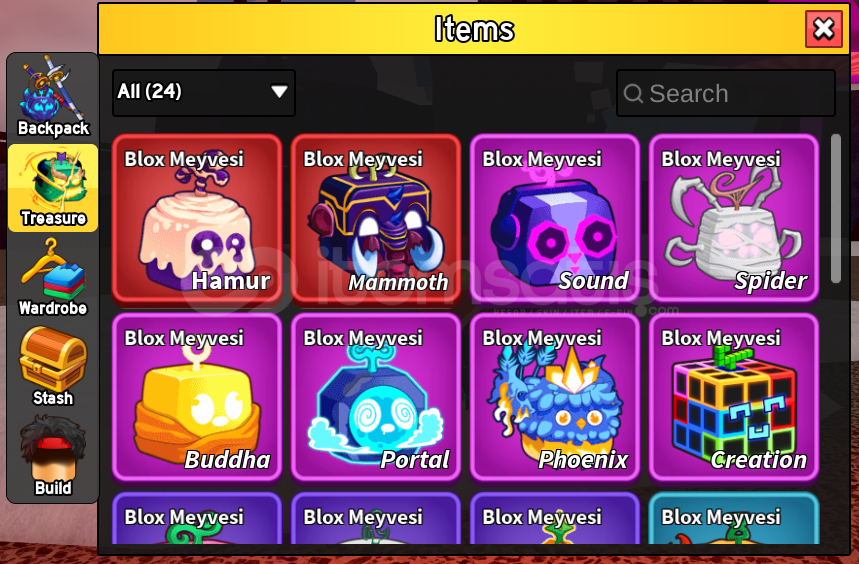Expand the All (24) filter dropdown
Viewport: 859px width, 564px height.
point(204,93)
